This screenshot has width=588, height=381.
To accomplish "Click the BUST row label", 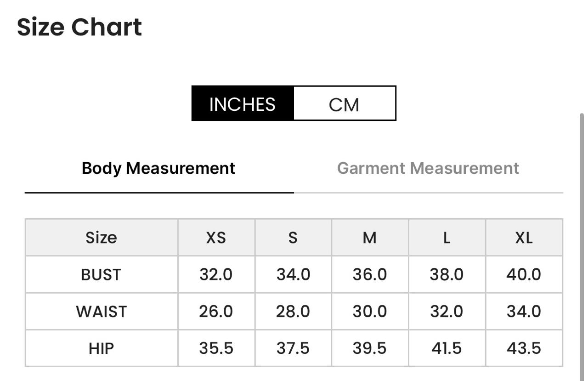I will point(102,274).
